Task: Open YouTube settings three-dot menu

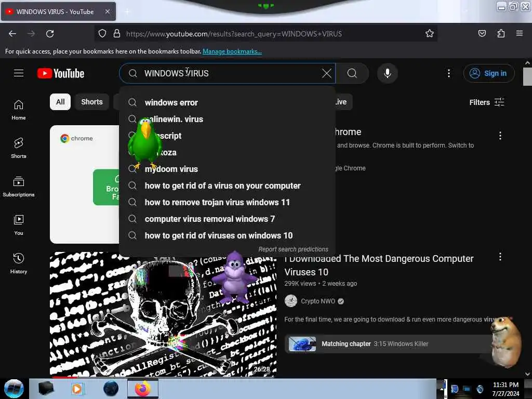Action: 448,73
